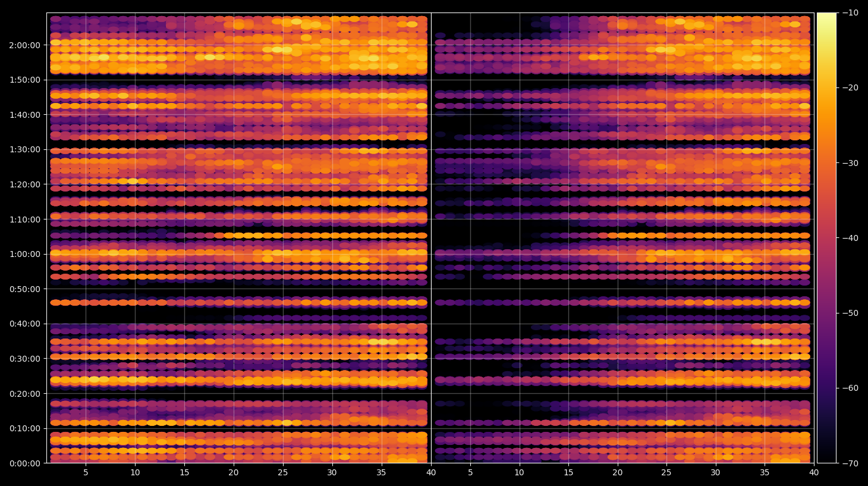Click the 0:50:00 time axis label
The image size is (868, 486).
tap(25, 289)
